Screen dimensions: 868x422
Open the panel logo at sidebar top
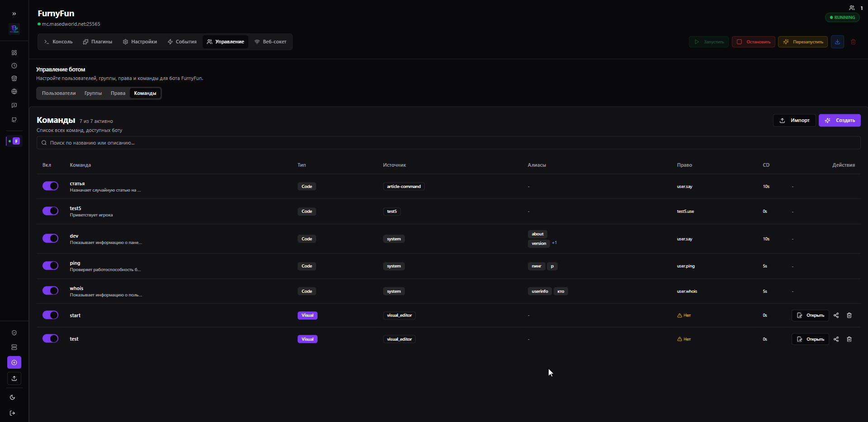coord(14,29)
